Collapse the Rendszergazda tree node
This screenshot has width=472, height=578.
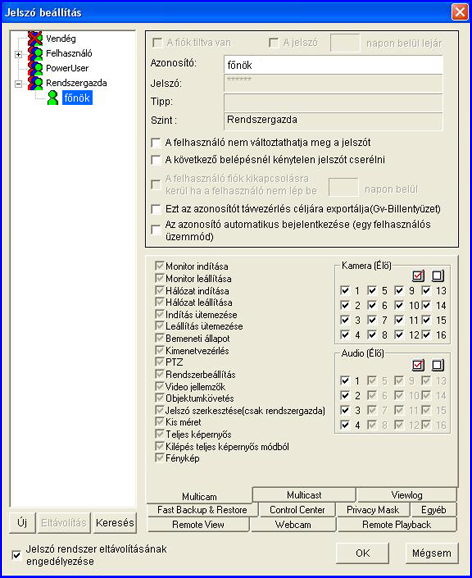pos(18,84)
